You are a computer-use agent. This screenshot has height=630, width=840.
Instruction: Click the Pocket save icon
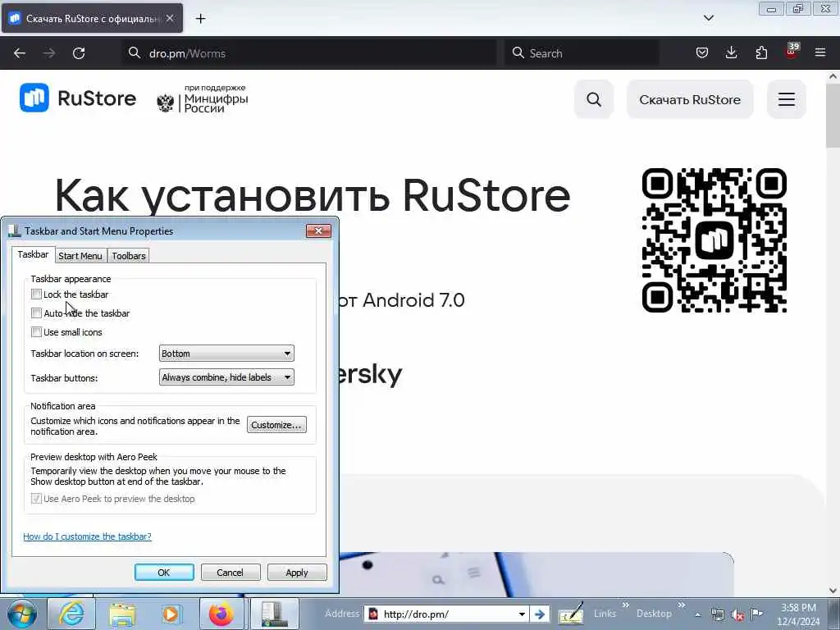point(702,52)
